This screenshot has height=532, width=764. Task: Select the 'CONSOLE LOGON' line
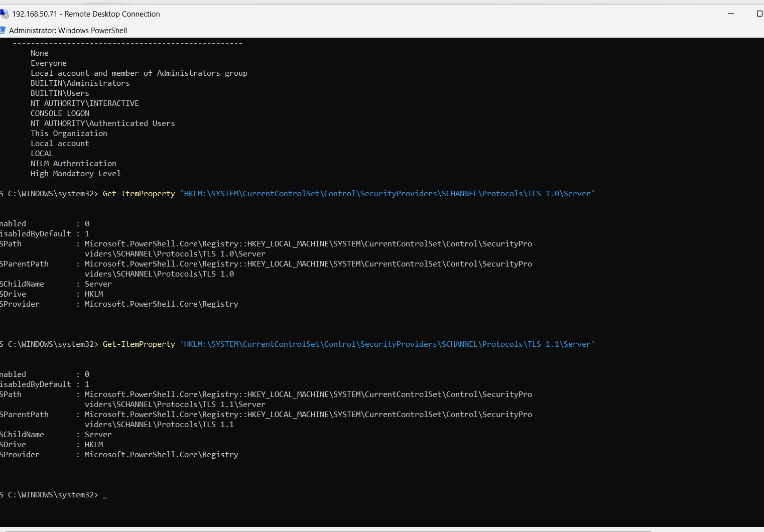point(60,113)
